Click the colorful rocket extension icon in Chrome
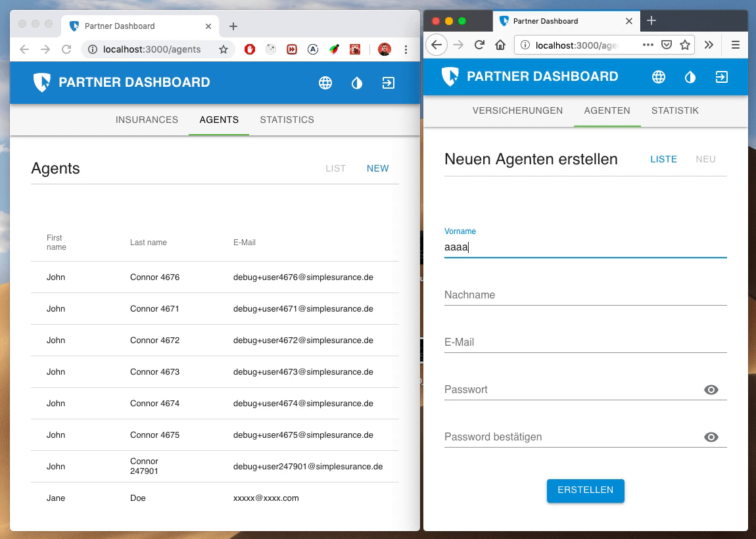The height and width of the screenshot is (539, 756). [x=334, y=49]
